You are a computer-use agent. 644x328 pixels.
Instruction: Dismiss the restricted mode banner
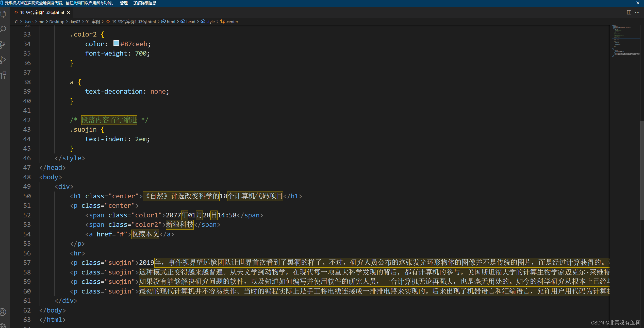click(638, 3)
